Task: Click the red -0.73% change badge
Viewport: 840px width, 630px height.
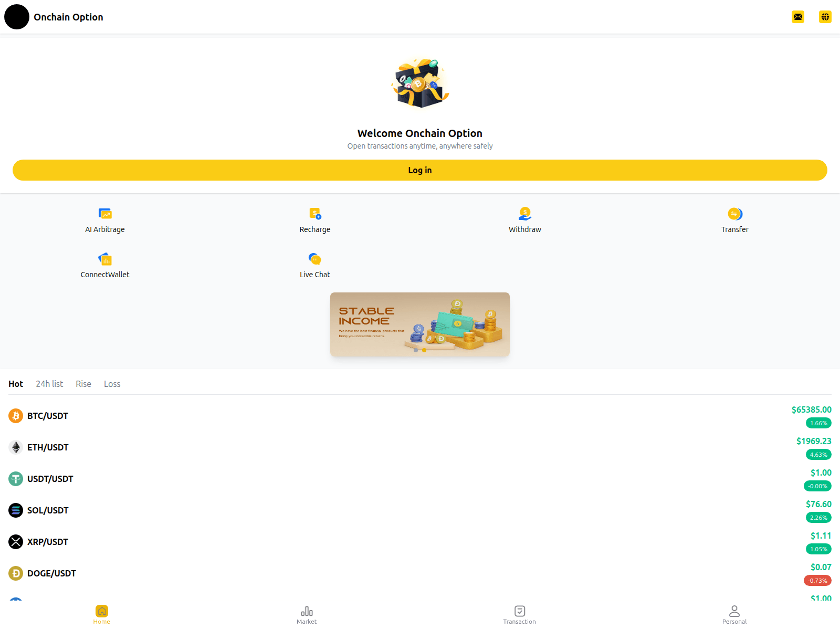Action: (817, 581)
